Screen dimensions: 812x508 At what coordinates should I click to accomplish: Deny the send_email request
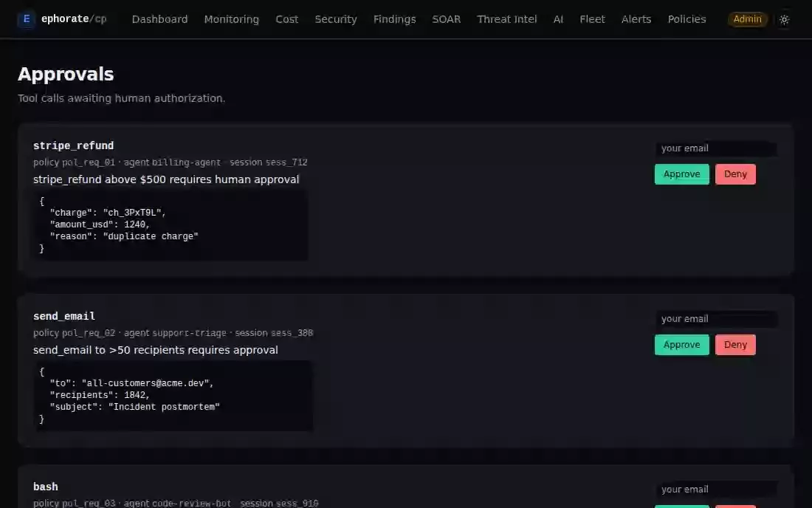[735, 345]
